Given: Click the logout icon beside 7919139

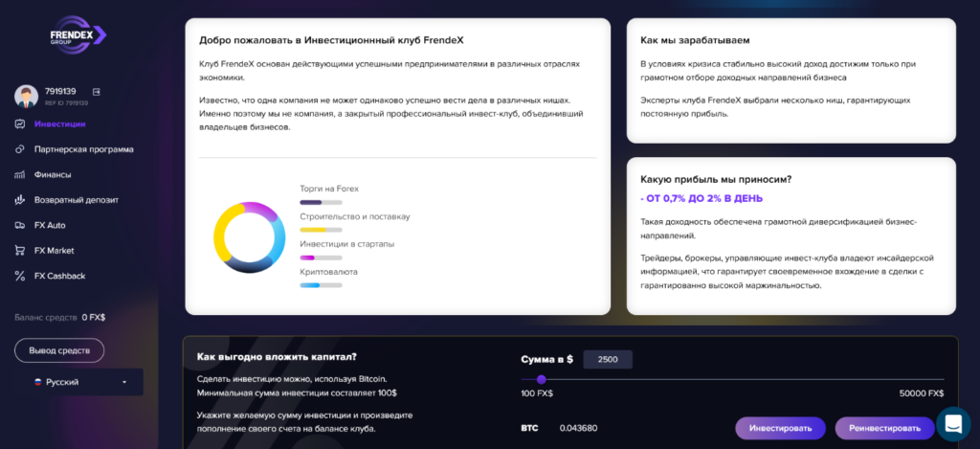Looking at the screenshot, I should coord(97,91).
